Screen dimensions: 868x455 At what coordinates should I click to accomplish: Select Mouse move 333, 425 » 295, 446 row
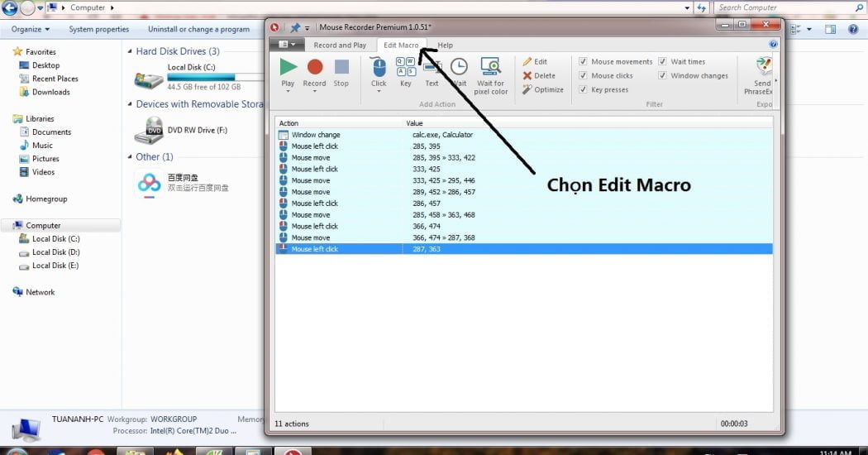[523, 180]
